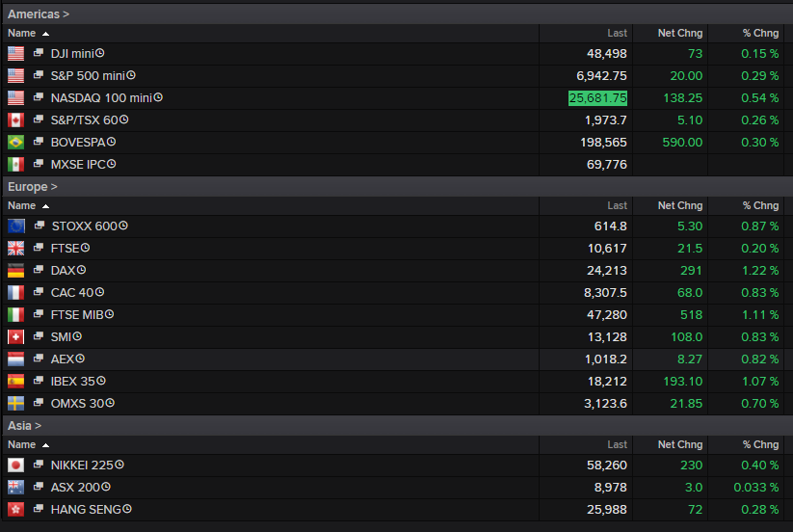Open the window icon next to AEX

tap(39, 358)
